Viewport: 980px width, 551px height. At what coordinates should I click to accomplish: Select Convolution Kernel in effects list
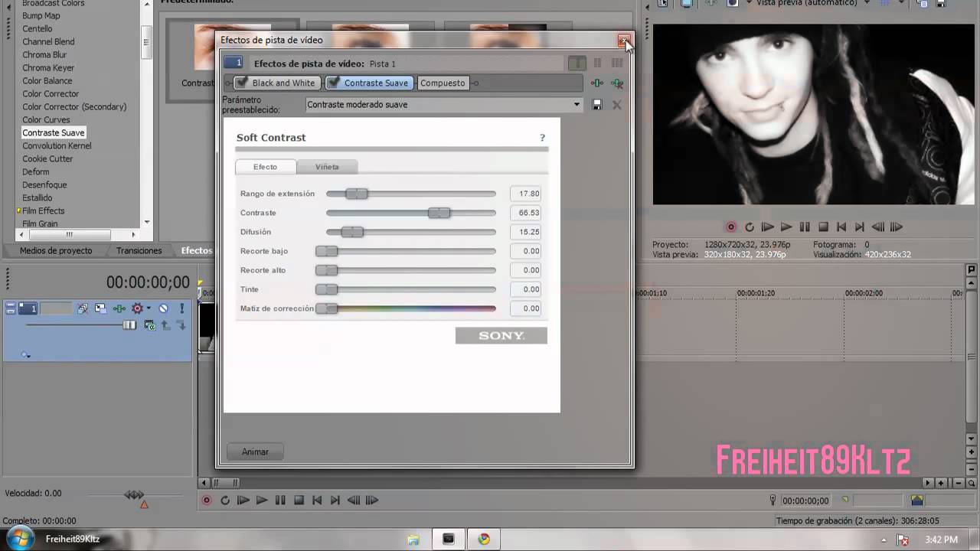pyautogui.click(x=57, y=145)
